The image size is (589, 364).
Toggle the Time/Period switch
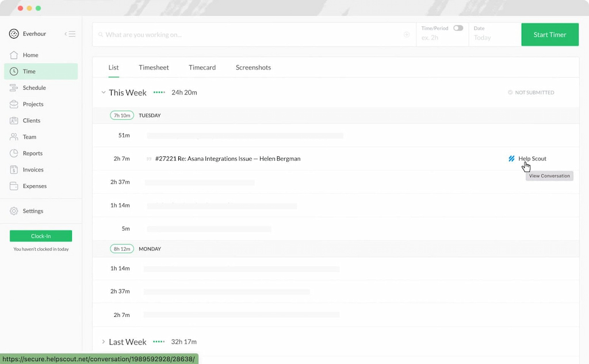458,27
